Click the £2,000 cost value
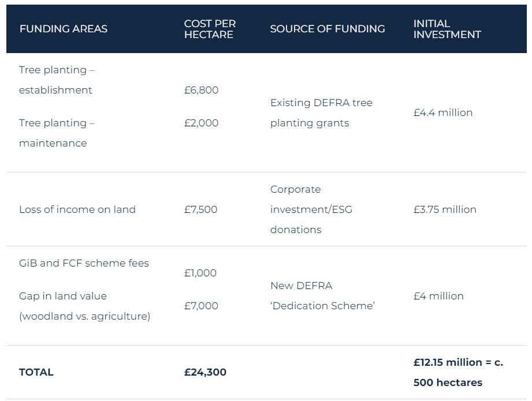The width and height of the screenshot is (532, 401). 201,123
